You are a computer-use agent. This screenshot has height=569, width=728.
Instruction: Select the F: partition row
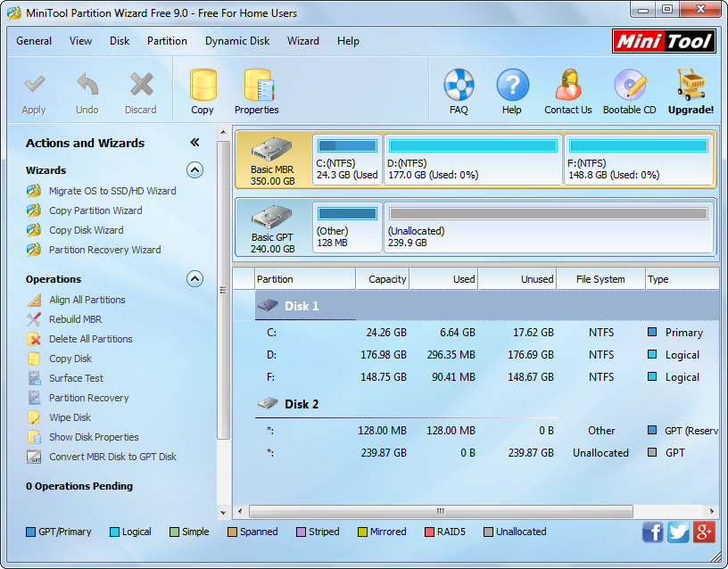click(476, 377)
